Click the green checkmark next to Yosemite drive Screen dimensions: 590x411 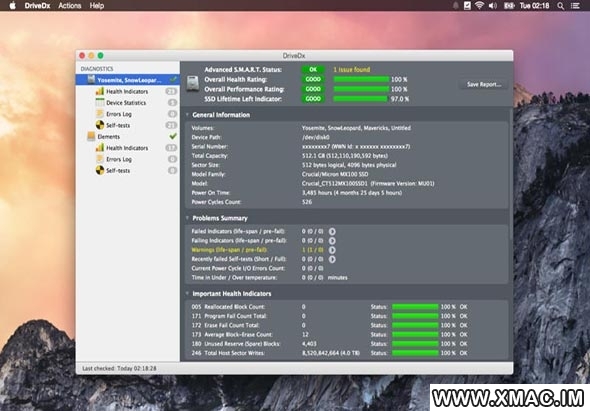pos(173,79)
